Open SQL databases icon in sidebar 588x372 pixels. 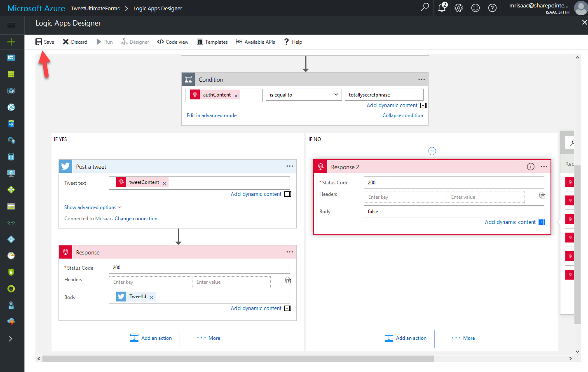coord(11,124)
